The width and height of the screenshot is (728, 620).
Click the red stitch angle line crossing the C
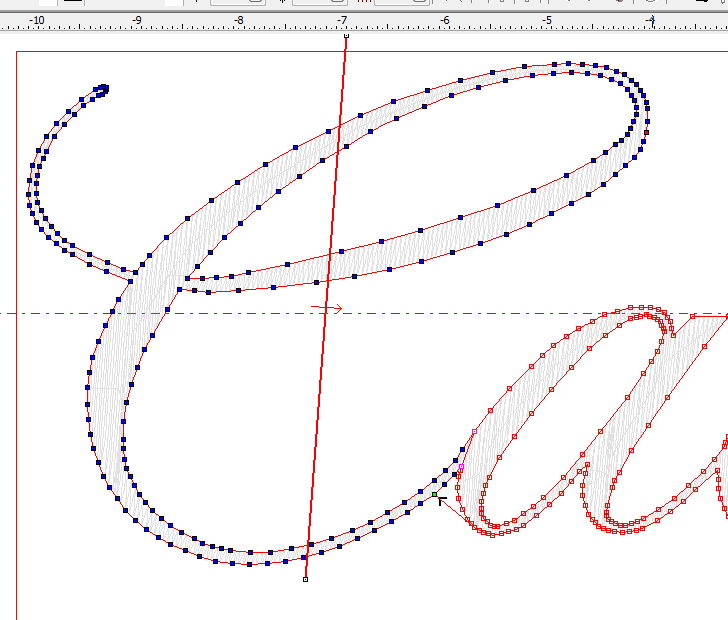tap(326, 307)
